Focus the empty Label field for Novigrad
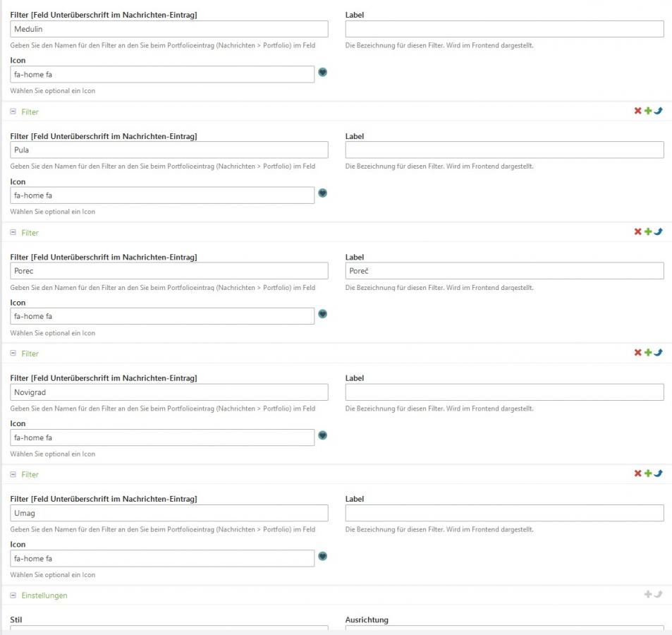Viewport: 672px width, 635px height. pyautogui.click(x=504, y=392)
